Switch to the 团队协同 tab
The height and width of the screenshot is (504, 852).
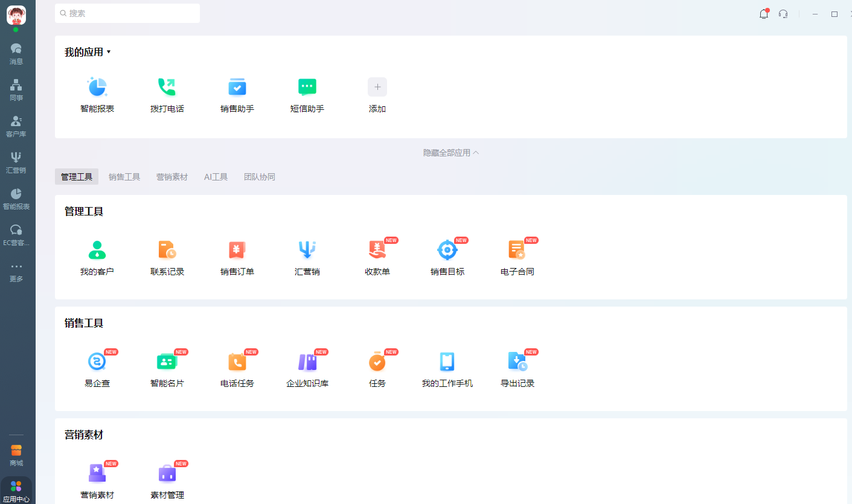click(260, 176)
